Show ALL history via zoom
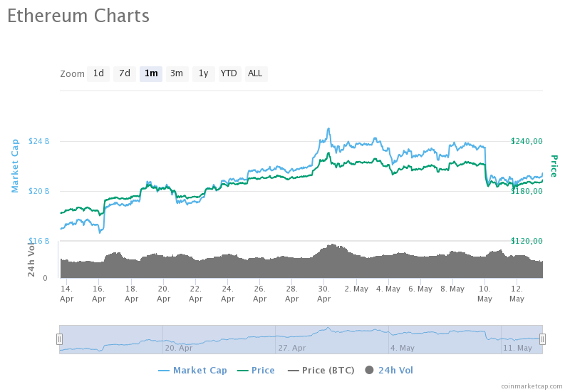This screenshot has width=570, height=392. pos(256,74)
